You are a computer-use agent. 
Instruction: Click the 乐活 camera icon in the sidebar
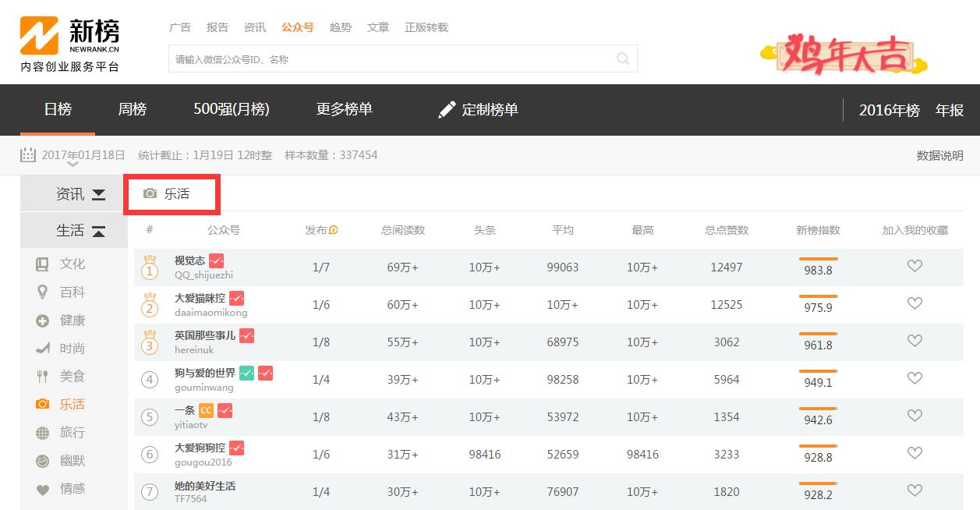pos(42,405)
